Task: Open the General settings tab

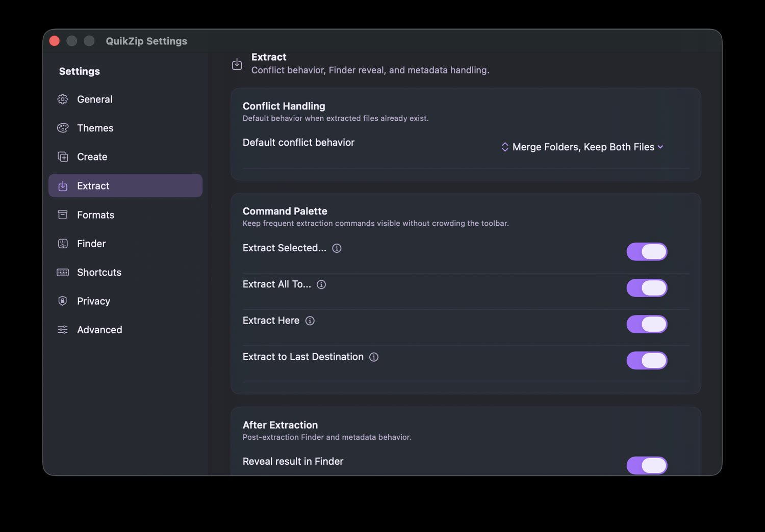Action: click(125, 99)
